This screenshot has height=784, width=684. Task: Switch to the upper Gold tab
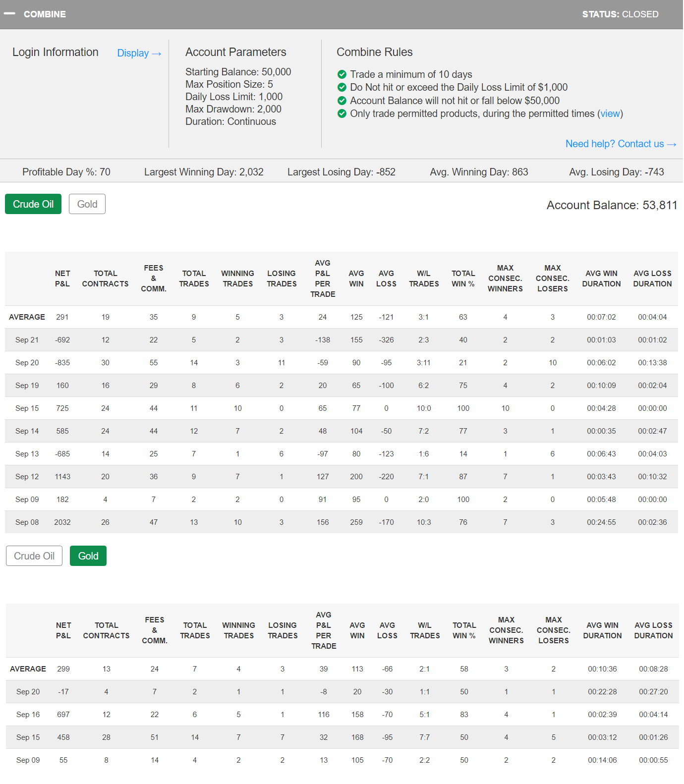(87, 204)
